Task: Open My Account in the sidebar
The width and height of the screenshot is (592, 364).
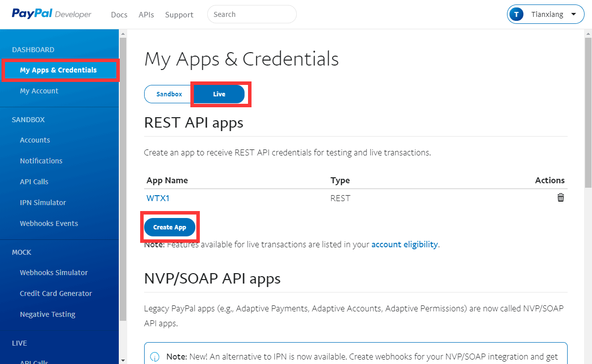Action: [x=39, y=91]
